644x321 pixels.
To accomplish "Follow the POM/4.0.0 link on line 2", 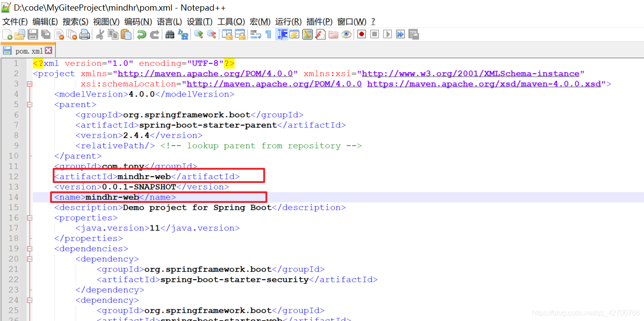I will (x=205, y=73).
